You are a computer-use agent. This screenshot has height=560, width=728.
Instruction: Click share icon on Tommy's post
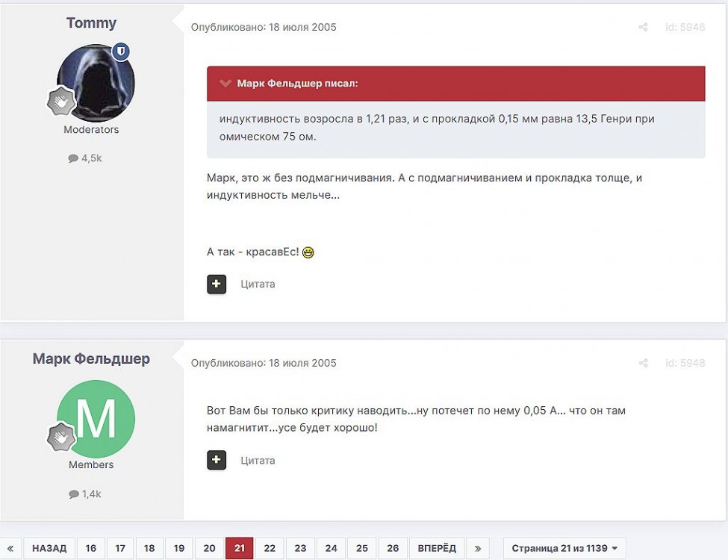coord(643,28)
